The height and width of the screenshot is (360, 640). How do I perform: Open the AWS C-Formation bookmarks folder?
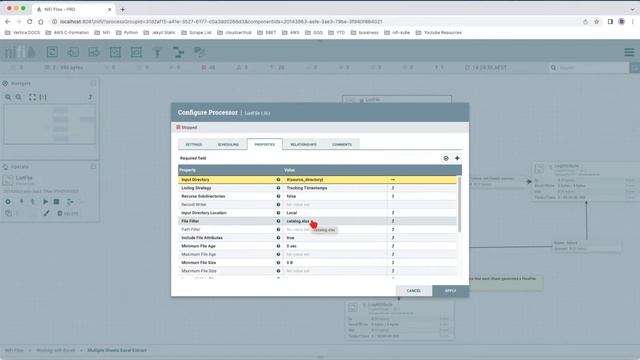67,33
